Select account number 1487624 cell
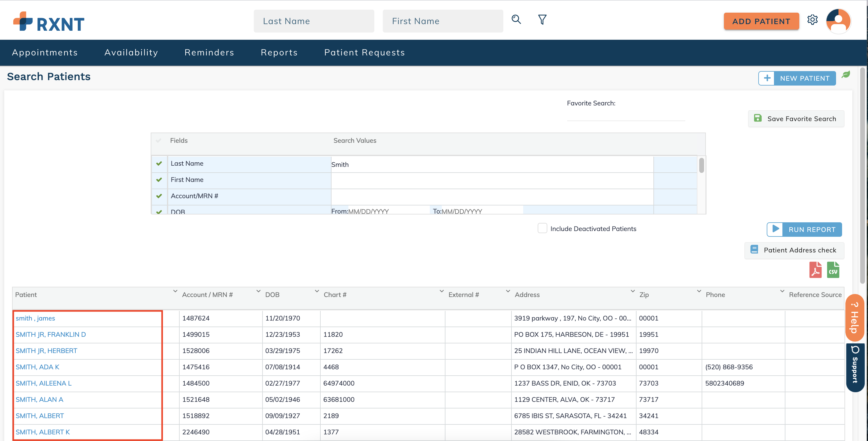This screenshot has height=441, width=868. [221, 318]
